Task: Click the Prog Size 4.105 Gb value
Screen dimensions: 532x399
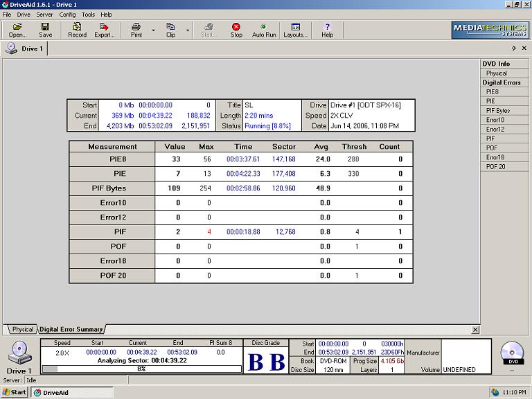Action: 392,361
